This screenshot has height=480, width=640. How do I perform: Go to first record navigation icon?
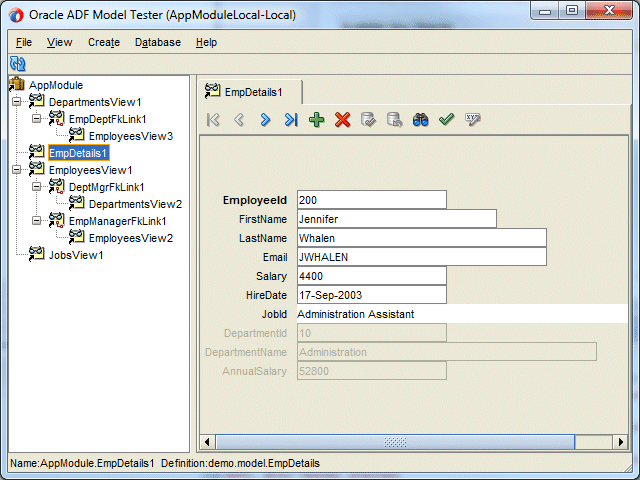coord(213,120)
